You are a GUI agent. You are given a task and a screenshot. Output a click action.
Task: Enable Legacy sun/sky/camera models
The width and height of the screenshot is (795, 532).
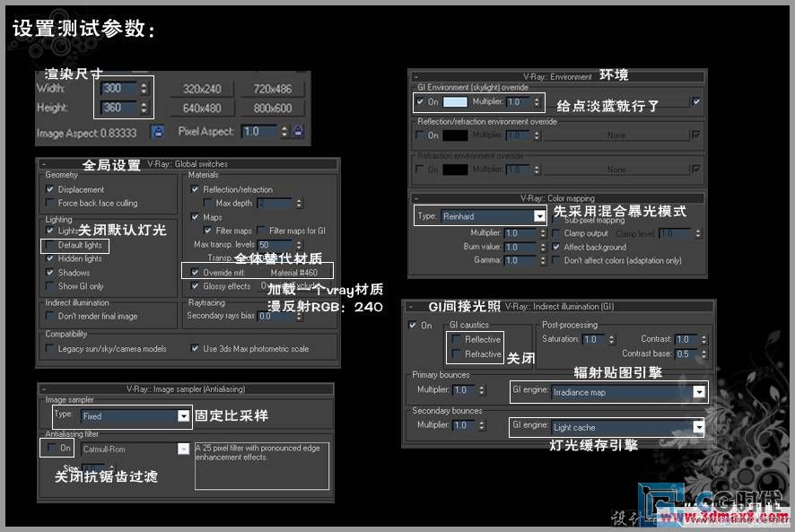click(x=49, y=348)
